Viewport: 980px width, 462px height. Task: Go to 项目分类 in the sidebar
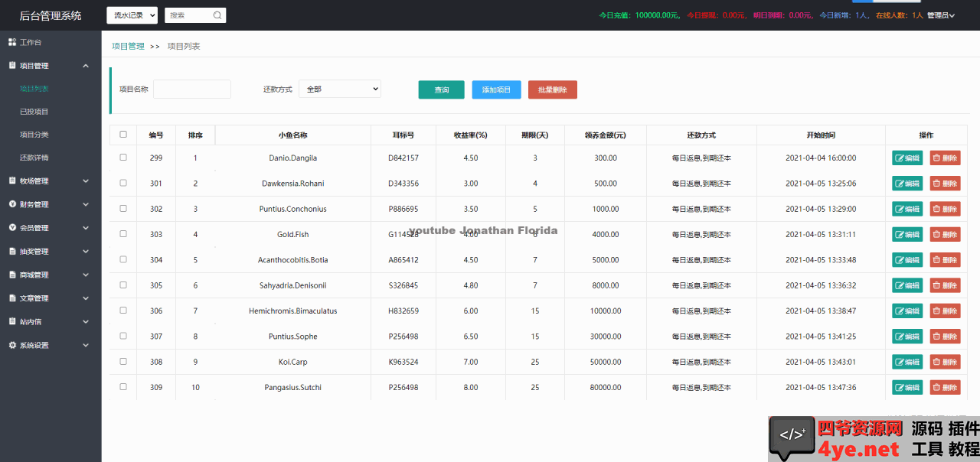coord(34,135)
